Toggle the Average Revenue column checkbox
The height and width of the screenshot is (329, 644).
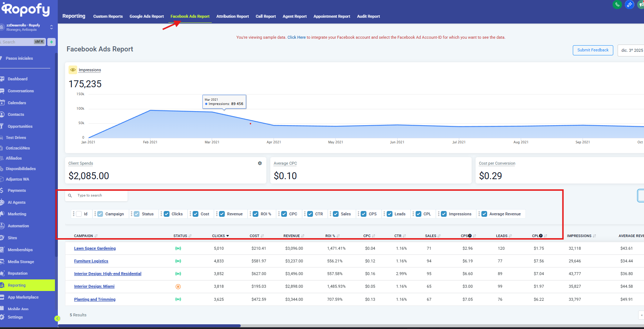[x=484, y=214]
